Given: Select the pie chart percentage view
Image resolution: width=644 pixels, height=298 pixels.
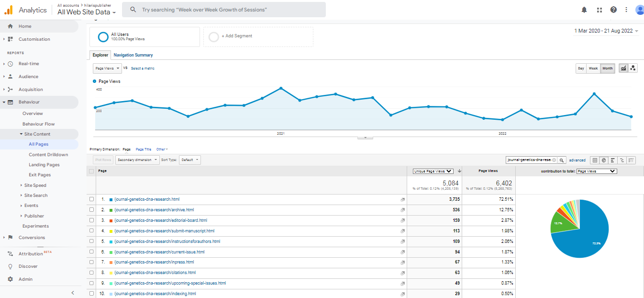Looking at the screenshot, I should pyautogui.click(x=604, y=160).
